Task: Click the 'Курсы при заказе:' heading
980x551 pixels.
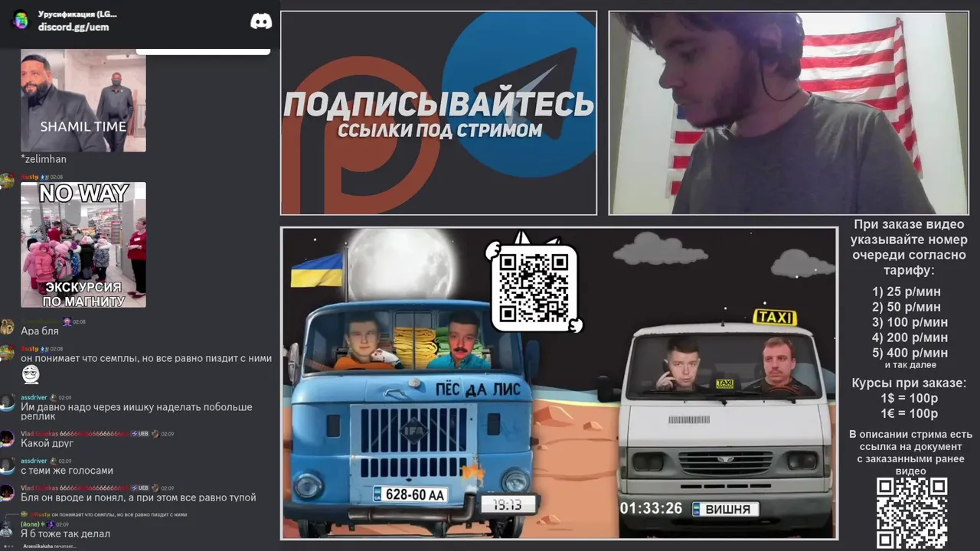Action: 909,383
